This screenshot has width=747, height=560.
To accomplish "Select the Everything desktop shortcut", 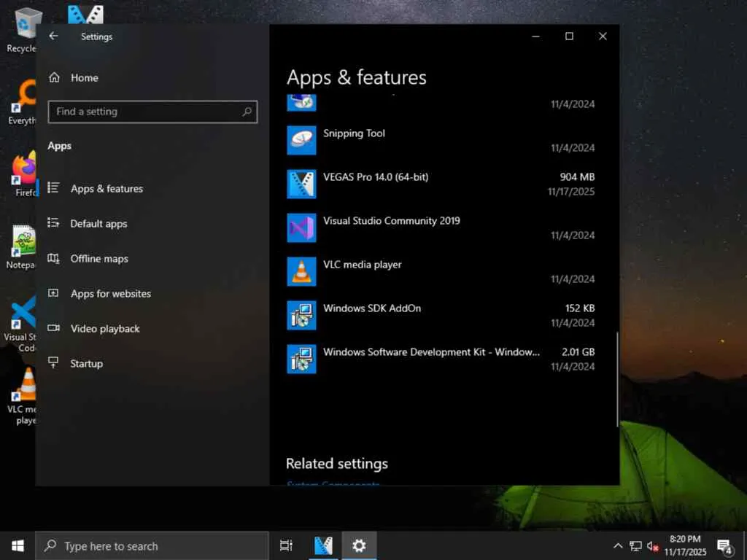I will click(x=23, y=102).
